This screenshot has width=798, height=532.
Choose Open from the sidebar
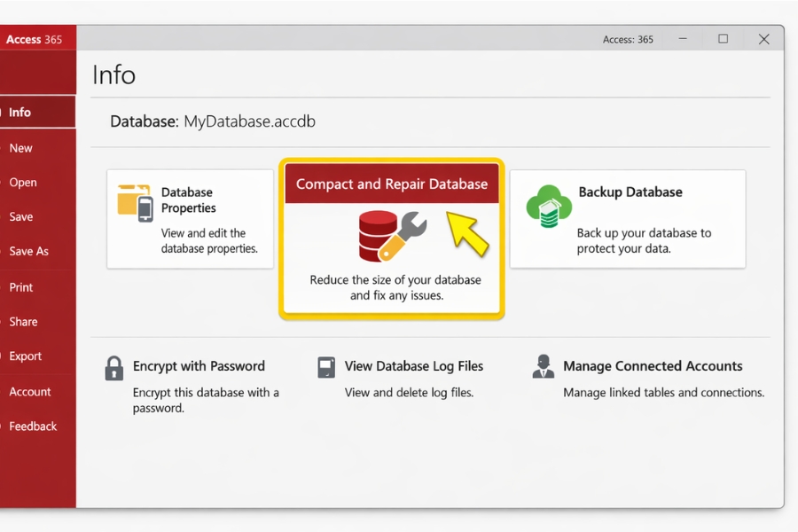23,183
